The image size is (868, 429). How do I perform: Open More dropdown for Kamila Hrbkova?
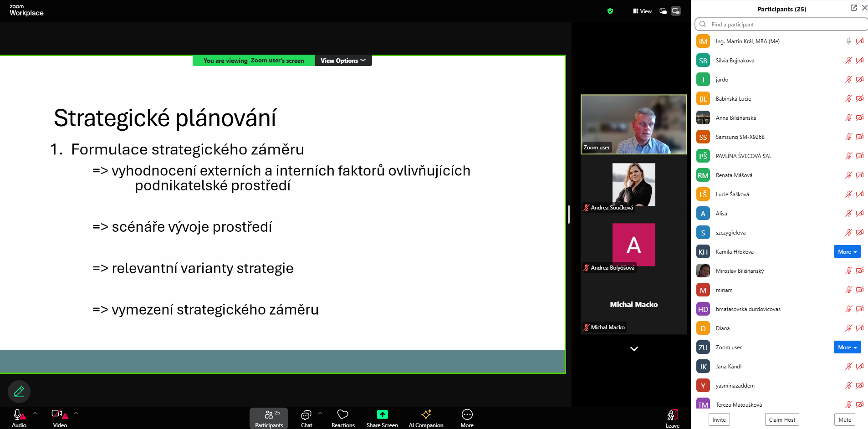(x=847, y=252)
